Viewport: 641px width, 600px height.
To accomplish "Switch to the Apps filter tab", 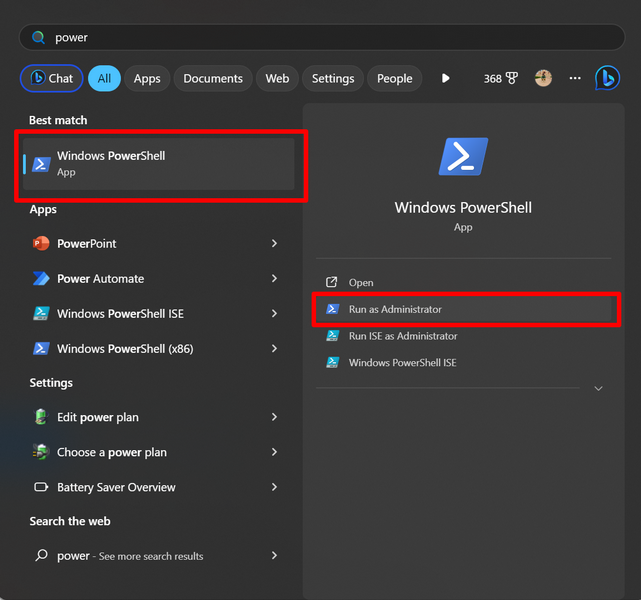I will coord(147,78).
